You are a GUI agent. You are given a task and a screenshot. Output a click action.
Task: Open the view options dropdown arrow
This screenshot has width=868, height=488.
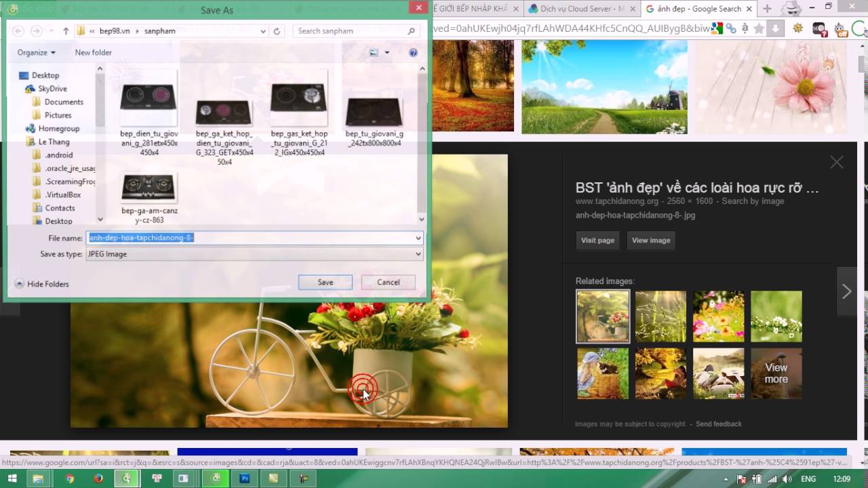(x=387, y=52)
